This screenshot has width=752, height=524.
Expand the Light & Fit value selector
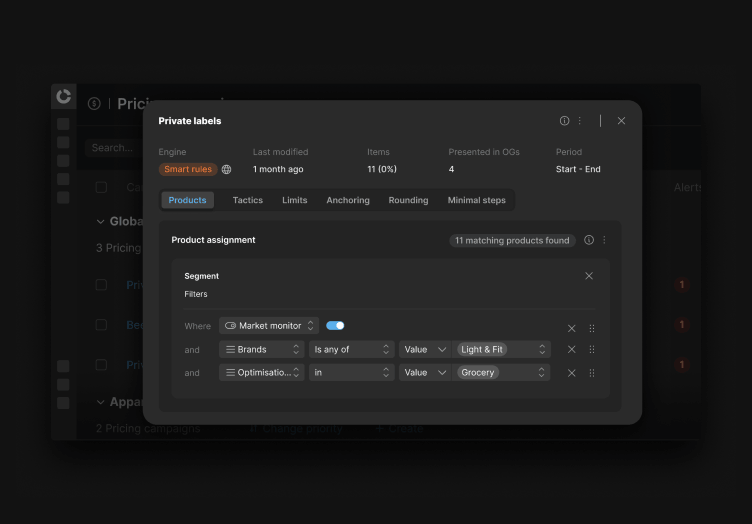click(501, 349)
